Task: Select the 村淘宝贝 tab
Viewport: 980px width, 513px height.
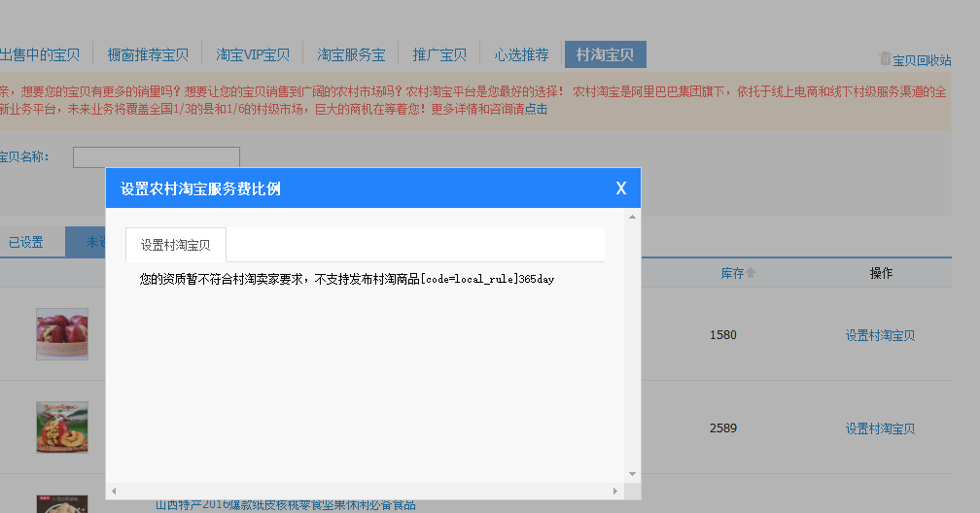Action: [x=605, y=54]
